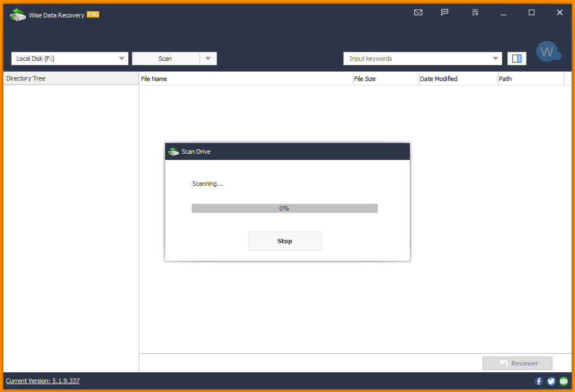Image resolution: width=575 pixels, height=392 pixels.
Task: Expand the Input keywords filter dropdown arrow
Action: point(496,59)
